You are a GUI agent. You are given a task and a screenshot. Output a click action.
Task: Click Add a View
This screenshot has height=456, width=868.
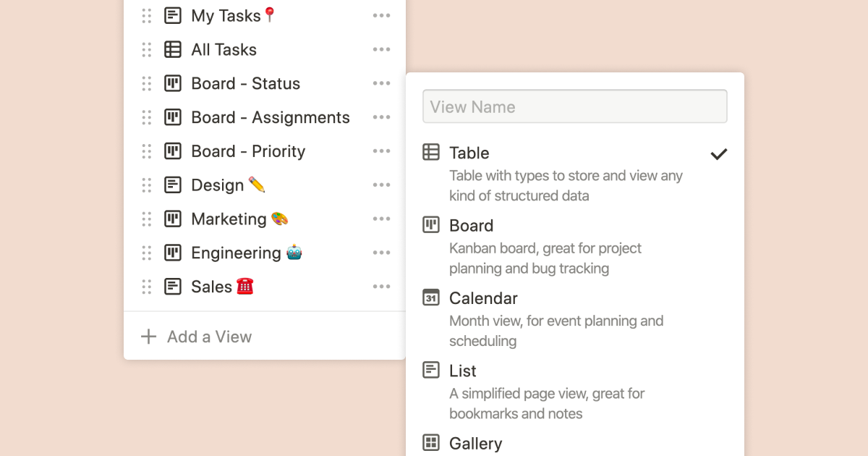[x=196, y=336]
